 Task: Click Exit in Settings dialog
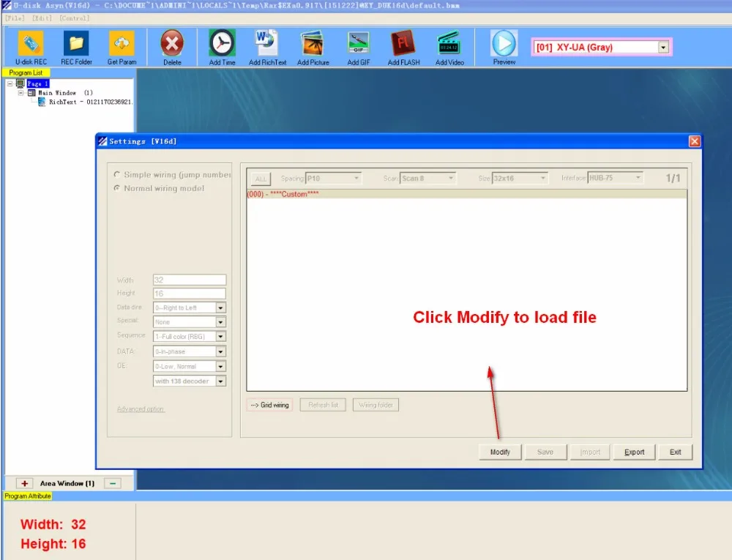pyautogui.click(x=675, y=452)
